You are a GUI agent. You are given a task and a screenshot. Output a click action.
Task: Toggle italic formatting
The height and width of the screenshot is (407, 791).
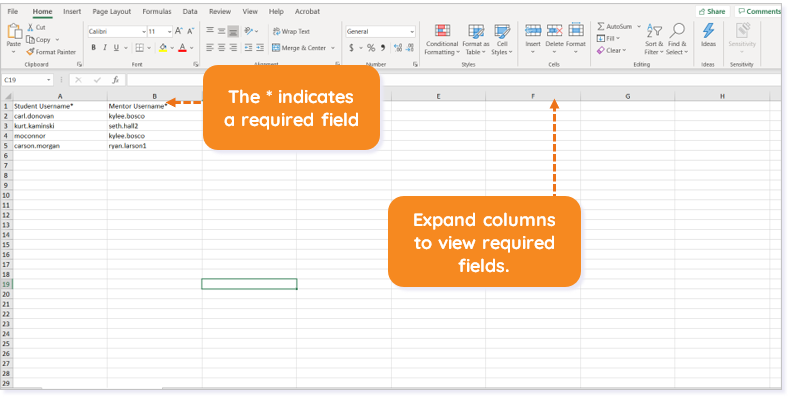105,47
